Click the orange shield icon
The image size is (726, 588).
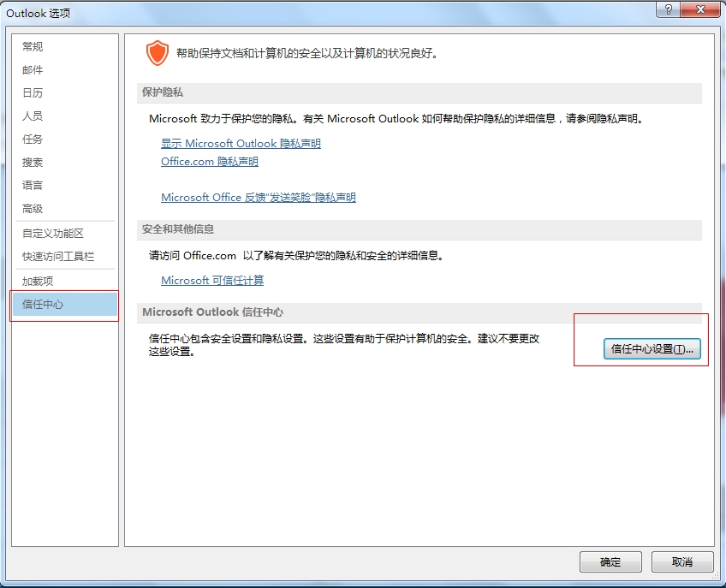coord(158,53)
